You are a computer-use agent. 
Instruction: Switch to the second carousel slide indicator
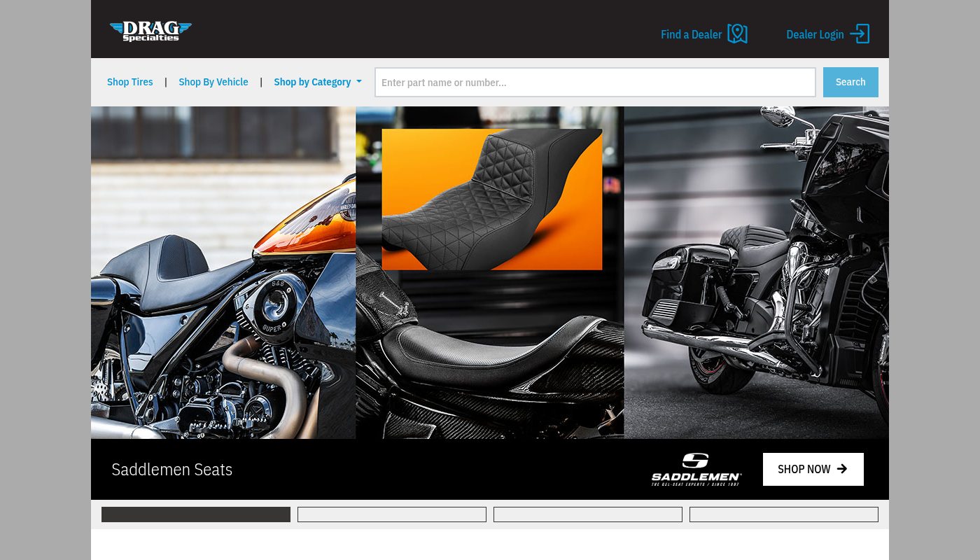pos(392,514)
